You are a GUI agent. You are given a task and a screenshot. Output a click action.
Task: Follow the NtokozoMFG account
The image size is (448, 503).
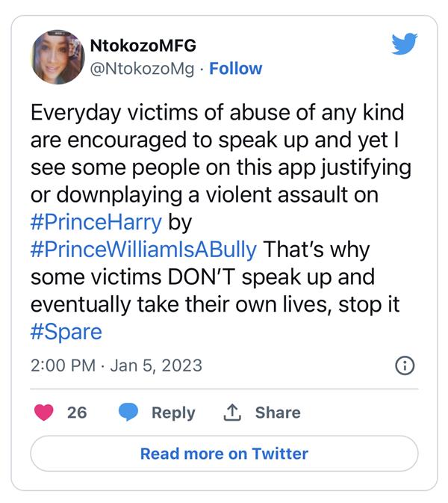point(236,69)
